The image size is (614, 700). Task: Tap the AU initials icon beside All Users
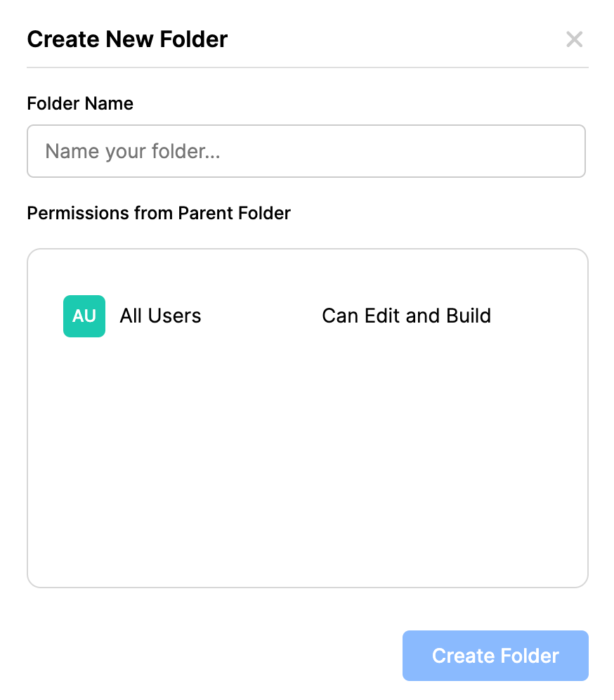click(x=84, y=316)
